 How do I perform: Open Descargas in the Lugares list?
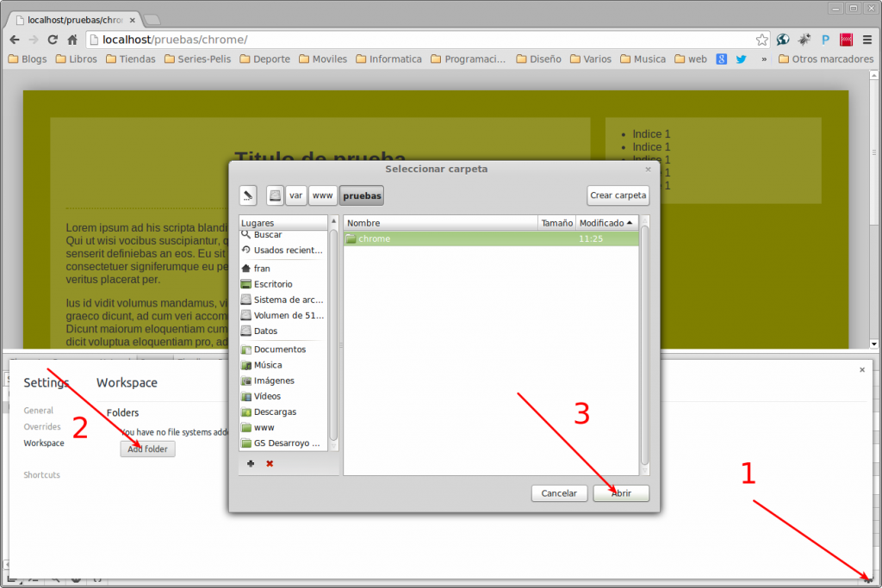pos(283,412)
